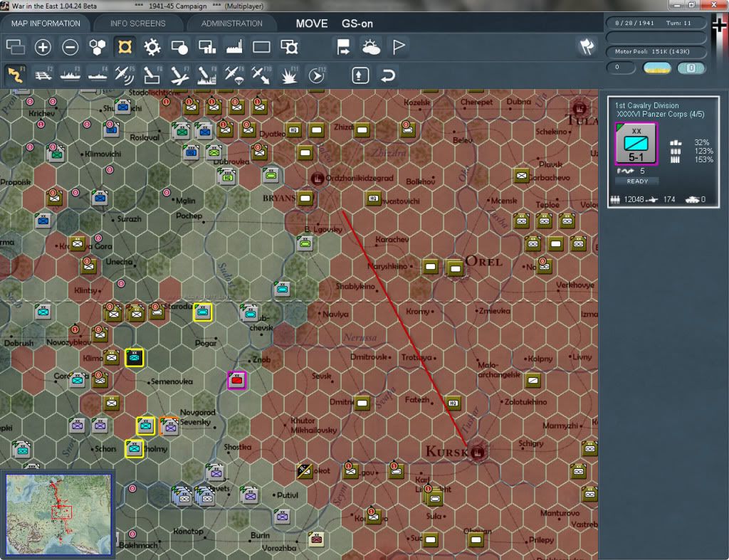Toggle the rectangle-with-circle map overlay icon
729x560 pixels.
click(179, 47)
